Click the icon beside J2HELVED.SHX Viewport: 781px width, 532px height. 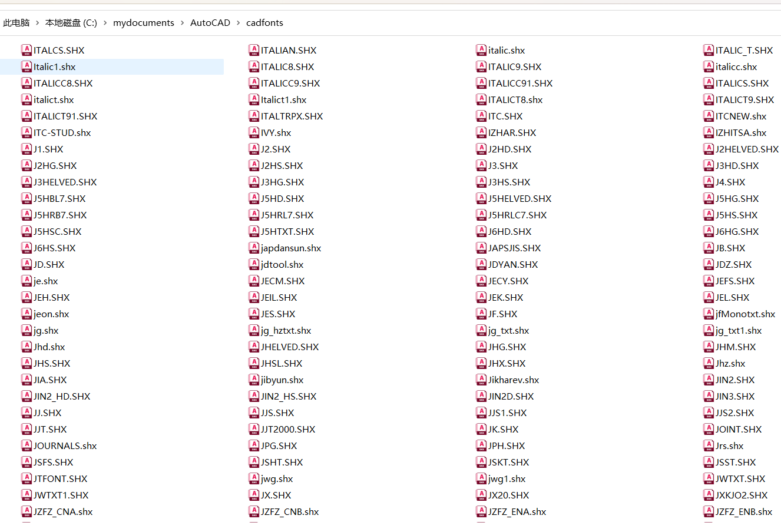pos(709,149)
